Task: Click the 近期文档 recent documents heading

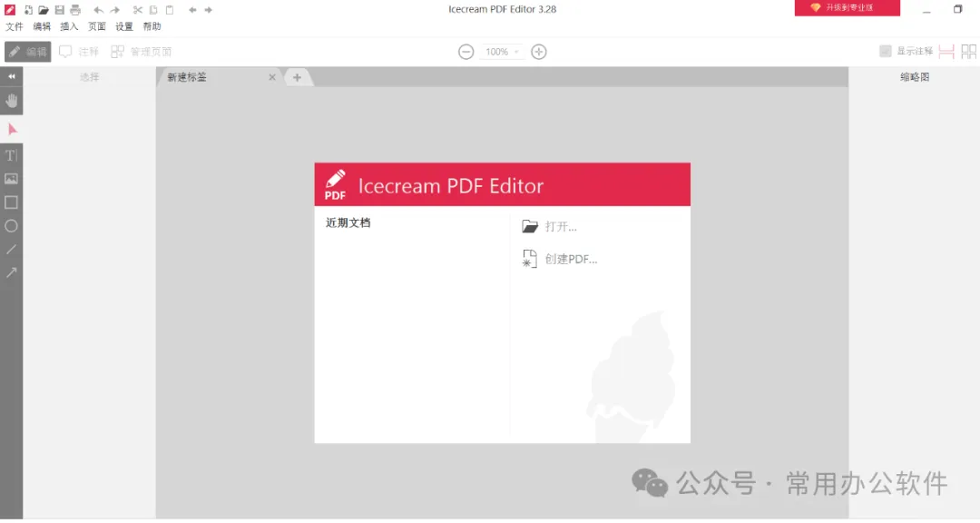Action: pyautogui.click(x=348, y=222)
